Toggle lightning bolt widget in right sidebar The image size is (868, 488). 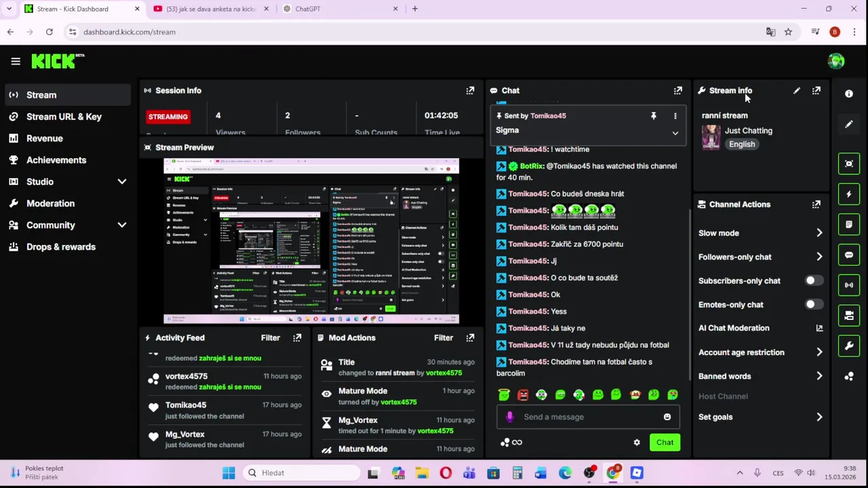(x=849, y=194)
